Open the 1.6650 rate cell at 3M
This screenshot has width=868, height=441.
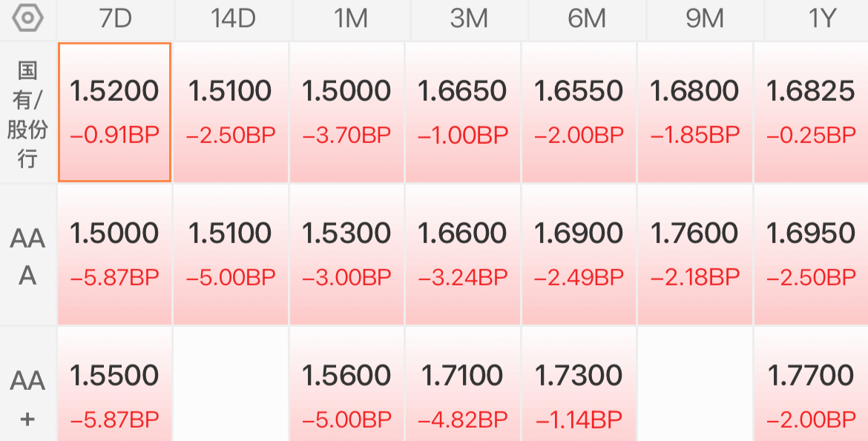click(462, 113)
